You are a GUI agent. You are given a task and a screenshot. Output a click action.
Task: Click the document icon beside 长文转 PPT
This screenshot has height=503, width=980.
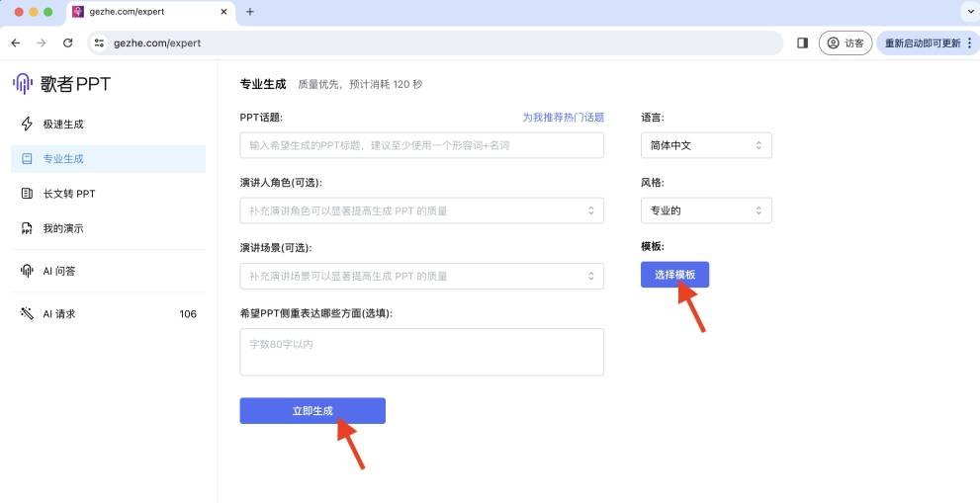(27, 194)
